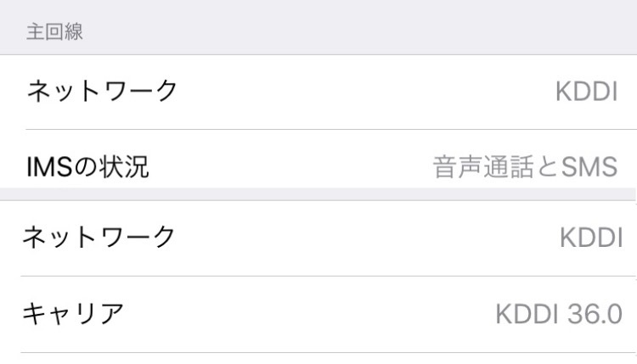Tap the 音声通話とSMS status value
Image resolution: width=637 pixels, height=364 pixels.
pos(524,167)
